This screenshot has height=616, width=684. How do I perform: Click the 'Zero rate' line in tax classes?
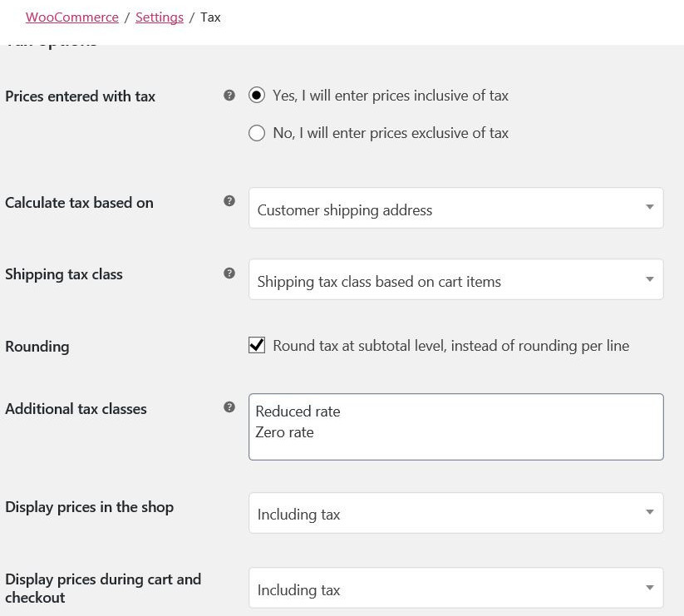(x=284, y=432)
